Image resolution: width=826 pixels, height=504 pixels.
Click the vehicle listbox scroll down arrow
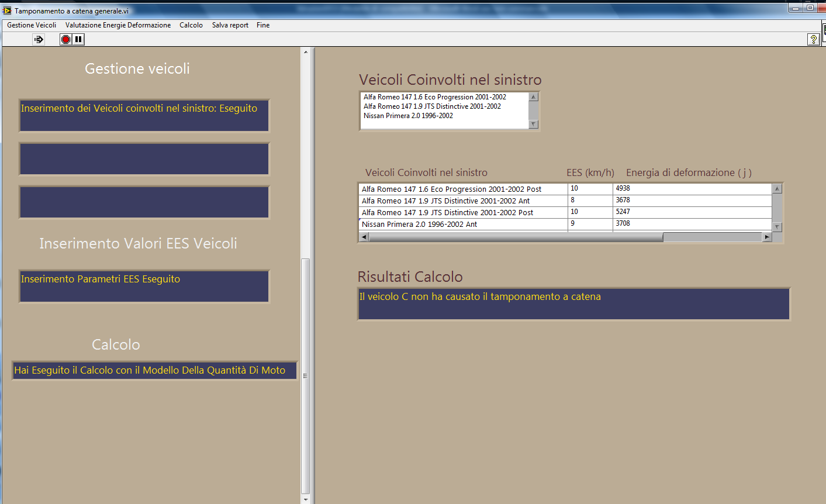[x=533, y=124]
